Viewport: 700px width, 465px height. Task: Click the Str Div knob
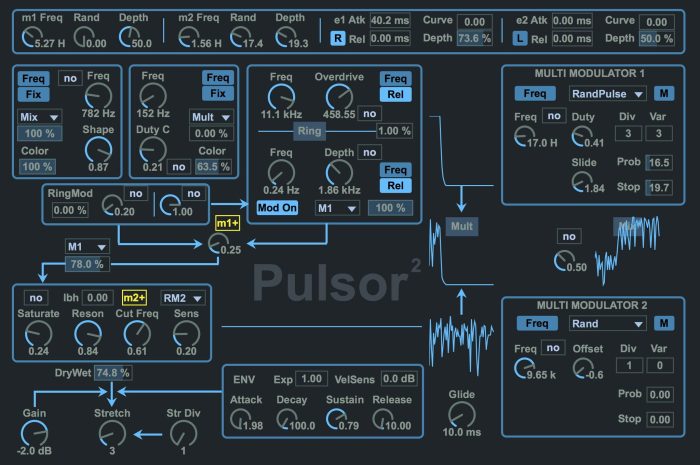pos(183,433)
